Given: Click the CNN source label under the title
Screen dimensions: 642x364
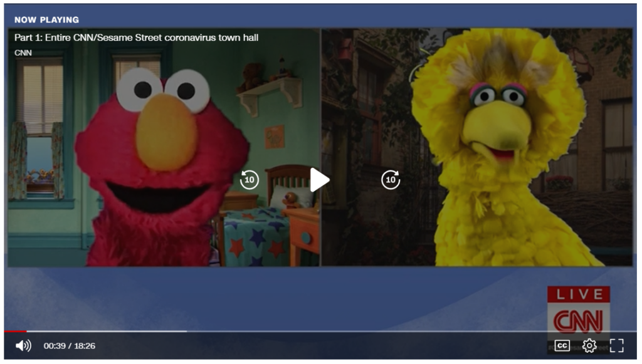Looking at the screenshot, I should pos(23,53).
